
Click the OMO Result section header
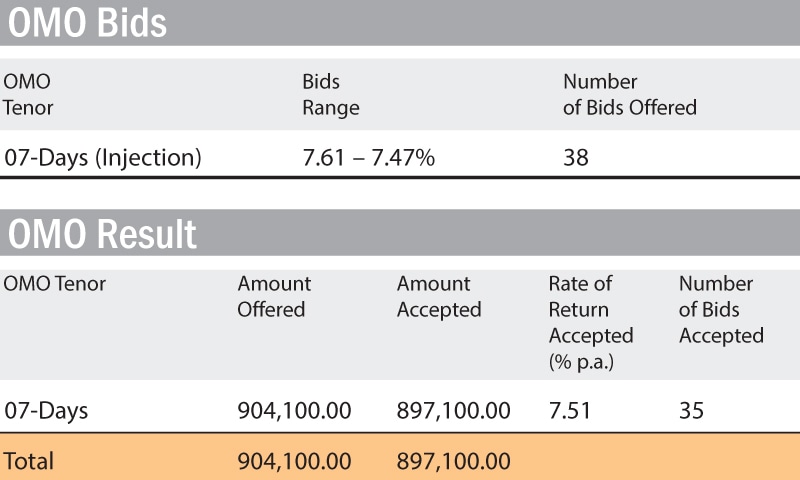(x=102, y=234)
